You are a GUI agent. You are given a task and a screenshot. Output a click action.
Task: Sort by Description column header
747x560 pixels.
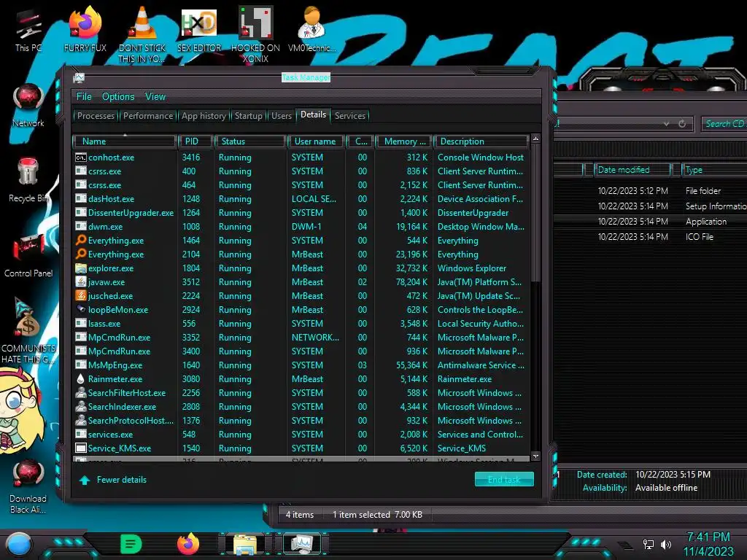481,141
